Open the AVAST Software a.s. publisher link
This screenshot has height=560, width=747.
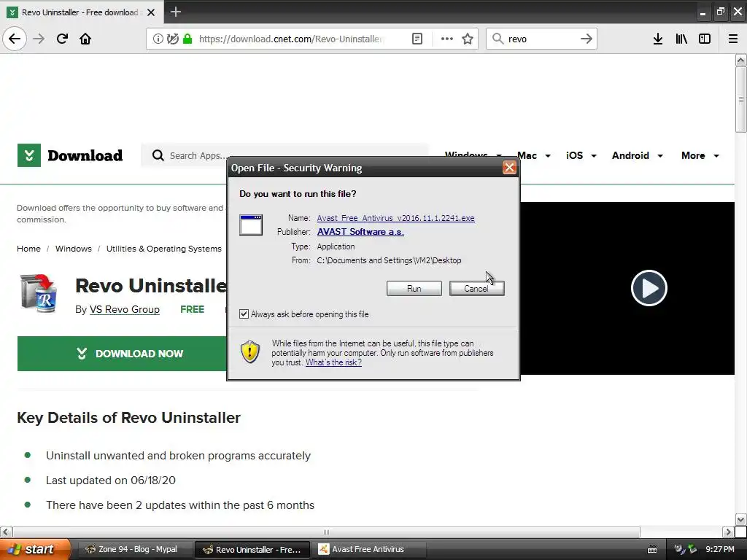coord(360,232)
